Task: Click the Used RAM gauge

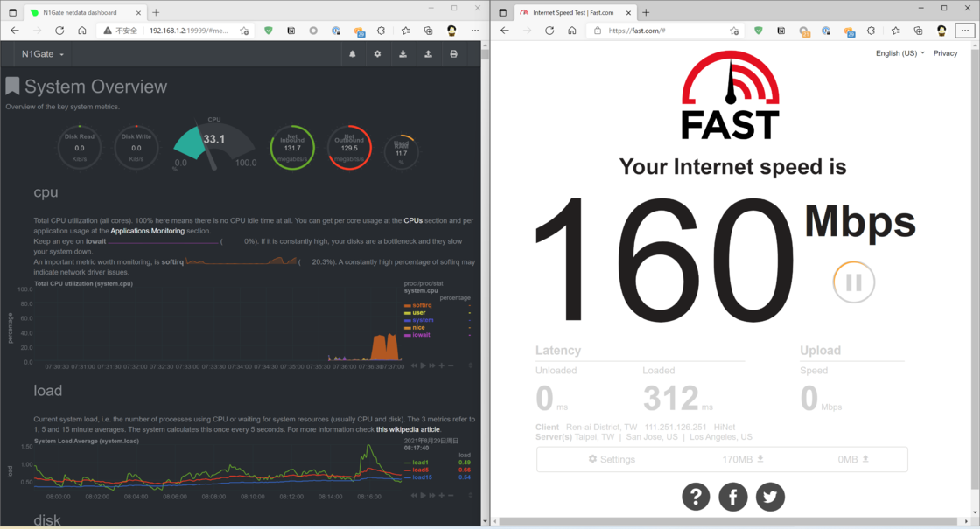Action: [402, 152]
